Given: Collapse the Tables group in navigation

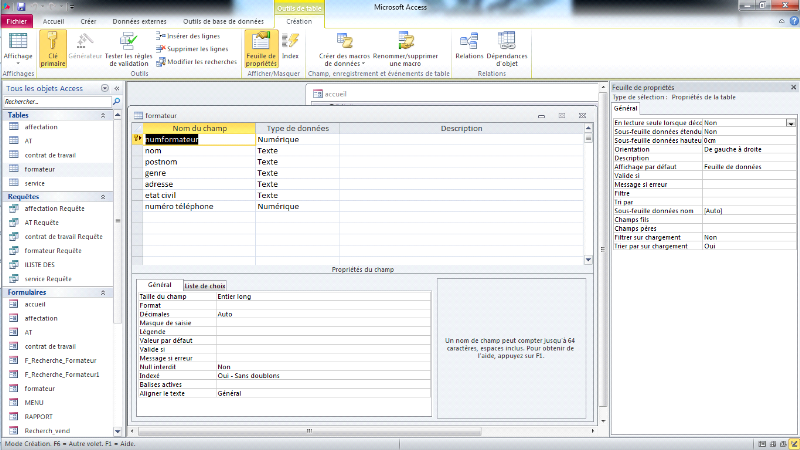Looking at the screenshot, I should pyautogui.click(x=102, y=115).
